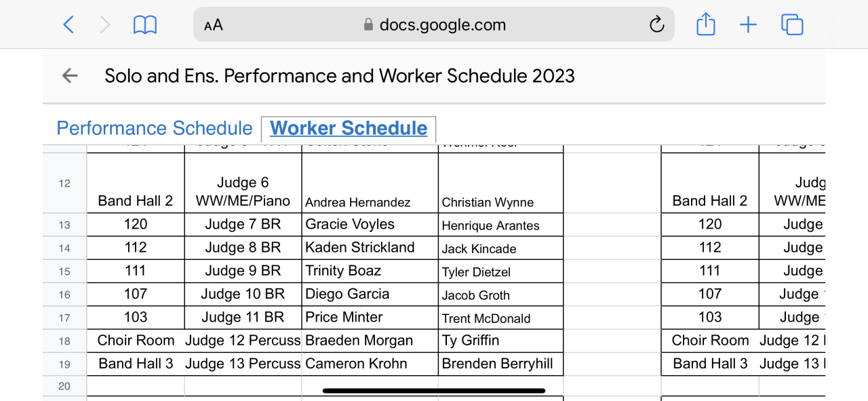
Task: Select row 19 header
Action: [64, 364]
